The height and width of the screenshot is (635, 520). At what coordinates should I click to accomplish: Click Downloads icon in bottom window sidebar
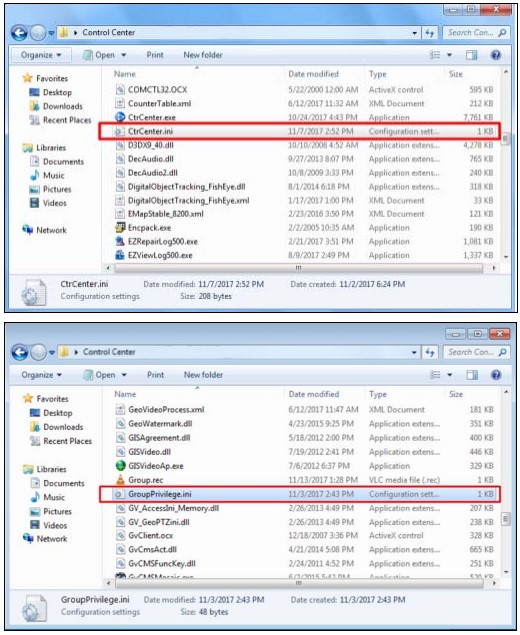click(x=35, y=427)
